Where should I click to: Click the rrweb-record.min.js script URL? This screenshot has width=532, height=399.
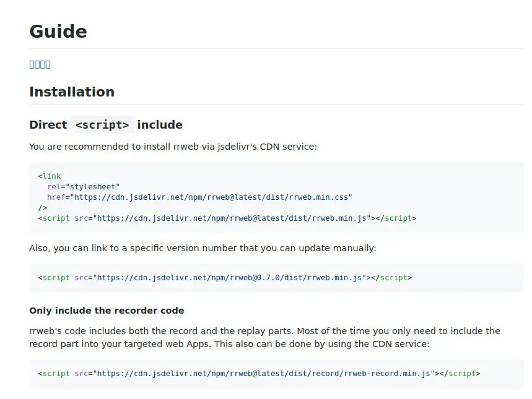point(264,374)
